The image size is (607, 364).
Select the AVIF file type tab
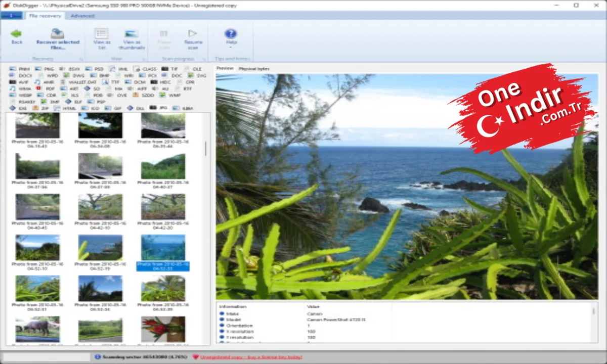tap(19, 82)
